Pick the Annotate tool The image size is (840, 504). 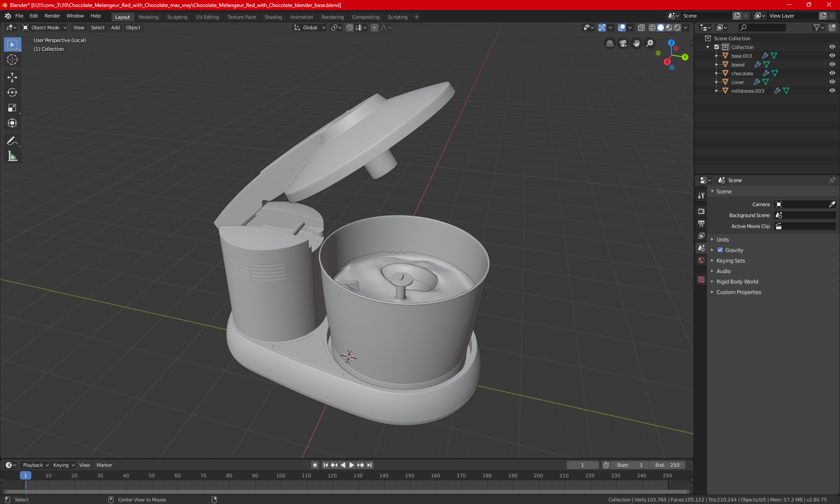click(12, 141)
